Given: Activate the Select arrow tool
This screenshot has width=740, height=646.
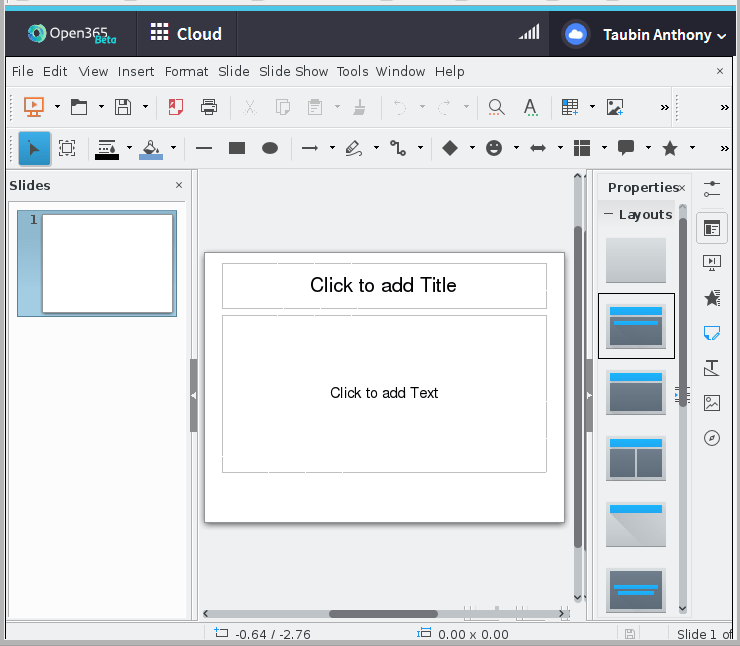Looking at the screenshot, I should [34, 149].
